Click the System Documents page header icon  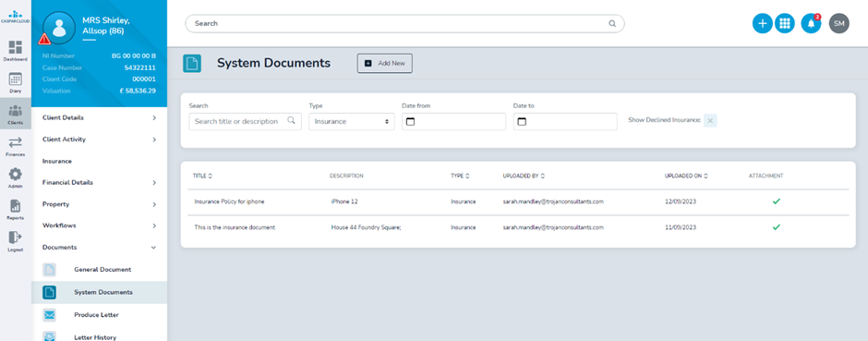coord(192,64)
